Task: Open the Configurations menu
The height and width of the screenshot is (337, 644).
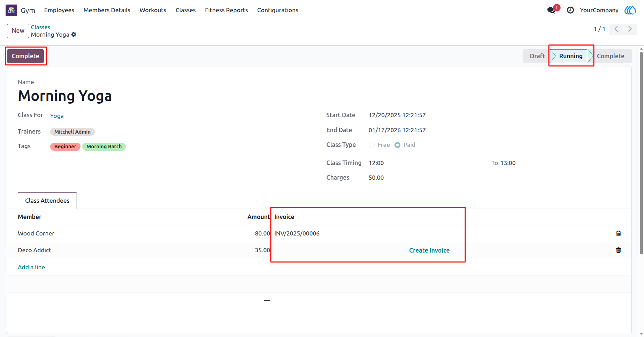Action: tap(278, 10)
